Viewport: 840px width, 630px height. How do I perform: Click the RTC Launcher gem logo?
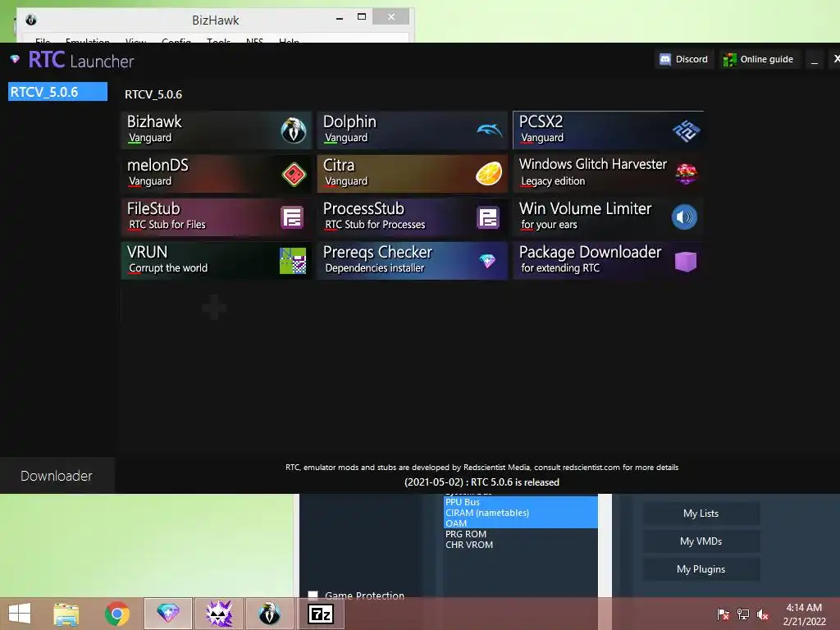(15, 59)
